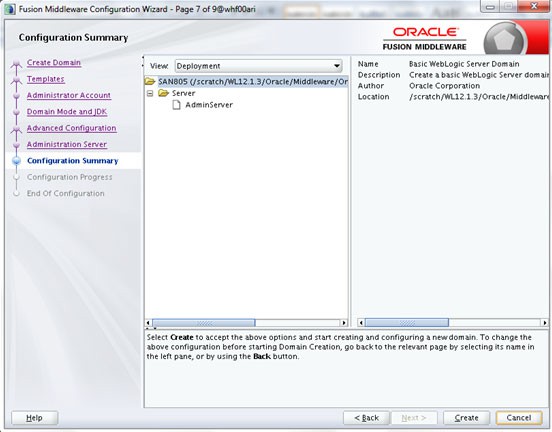Click the details pane horizontal scrollbar thumb
Screen dimensions: 552x432
[407, 323]
